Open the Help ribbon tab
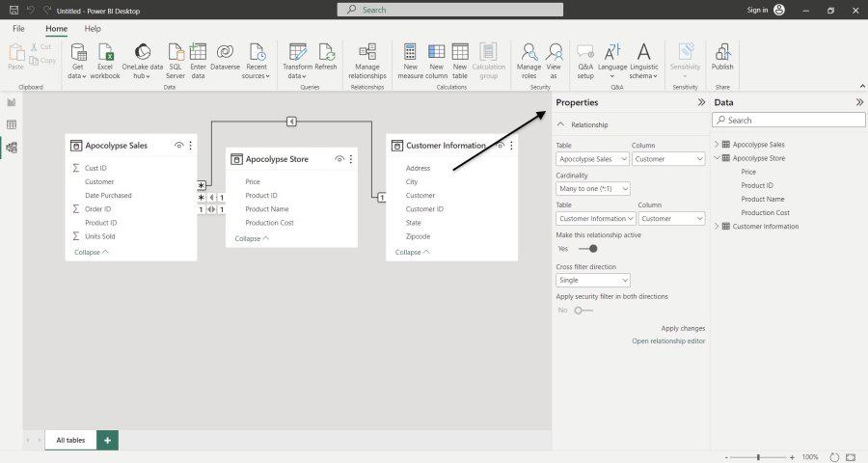868x463 pixels. [x=93, y=28]
